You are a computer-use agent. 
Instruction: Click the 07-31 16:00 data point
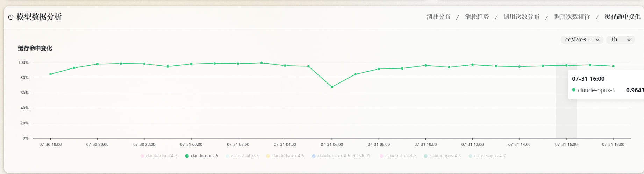[x=566, y=65]
